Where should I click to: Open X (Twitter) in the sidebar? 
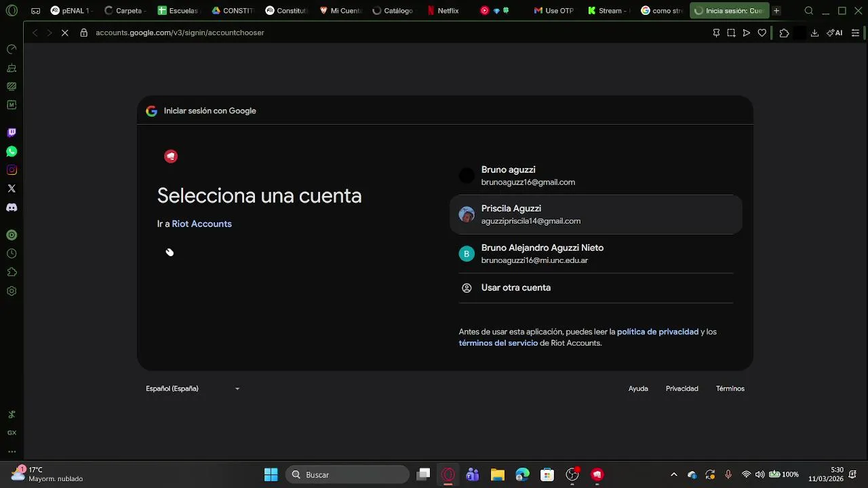(12, 188)
